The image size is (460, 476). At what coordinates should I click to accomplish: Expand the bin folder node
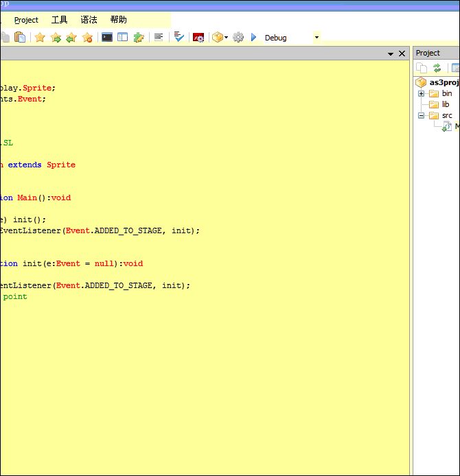(x=421, y=93)
